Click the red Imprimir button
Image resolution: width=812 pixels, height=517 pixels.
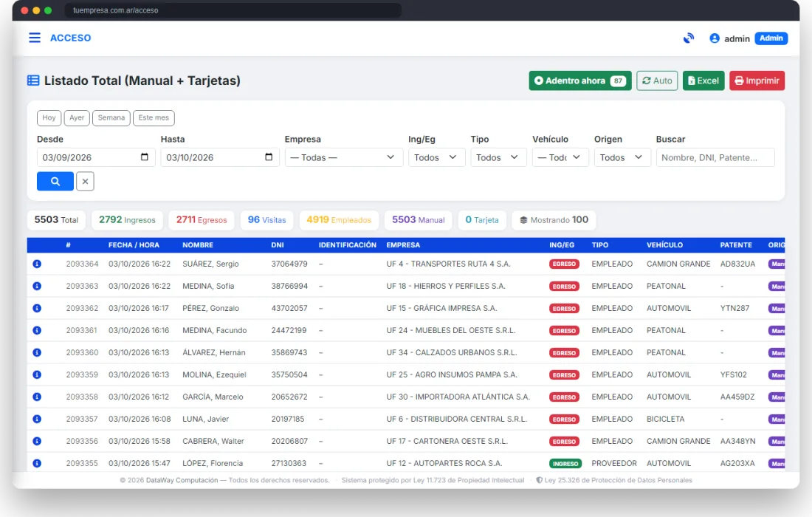pyautogui.click(x=757, y=81)
